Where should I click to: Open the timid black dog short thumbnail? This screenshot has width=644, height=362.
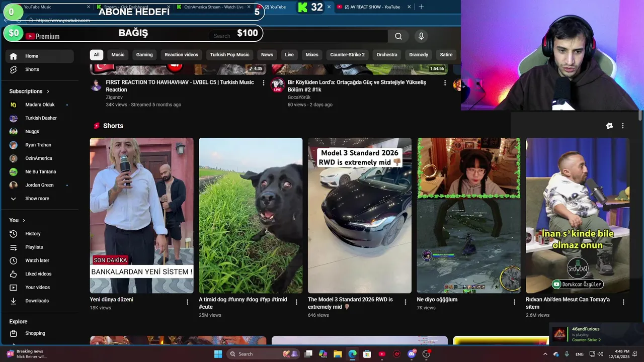click(251, 216)
